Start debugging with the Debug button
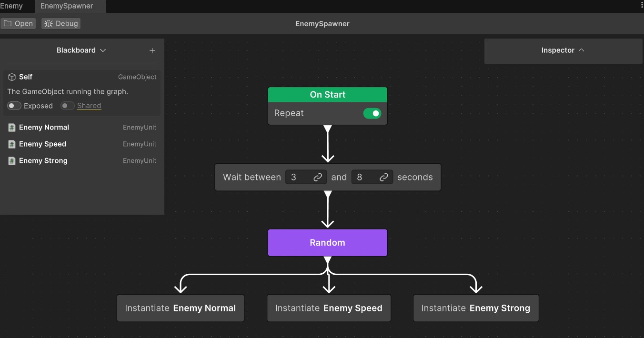This screenshot has height=338, width=644. tap(61, 23)
